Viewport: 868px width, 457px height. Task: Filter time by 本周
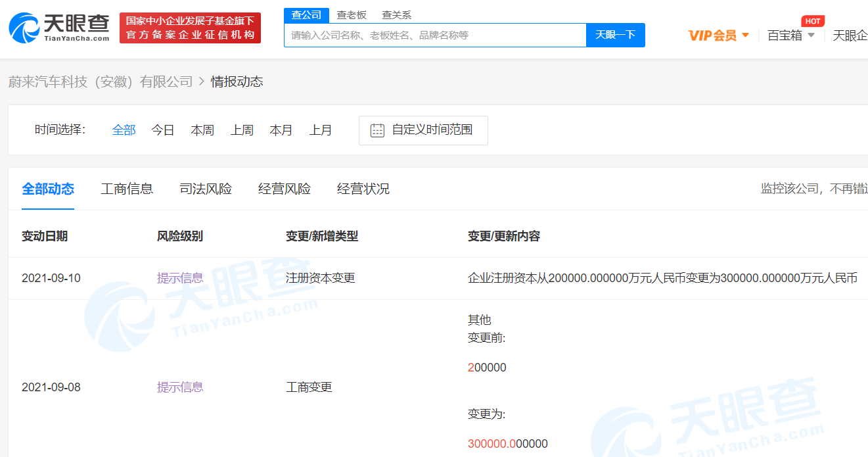click(x=202, y=130)
